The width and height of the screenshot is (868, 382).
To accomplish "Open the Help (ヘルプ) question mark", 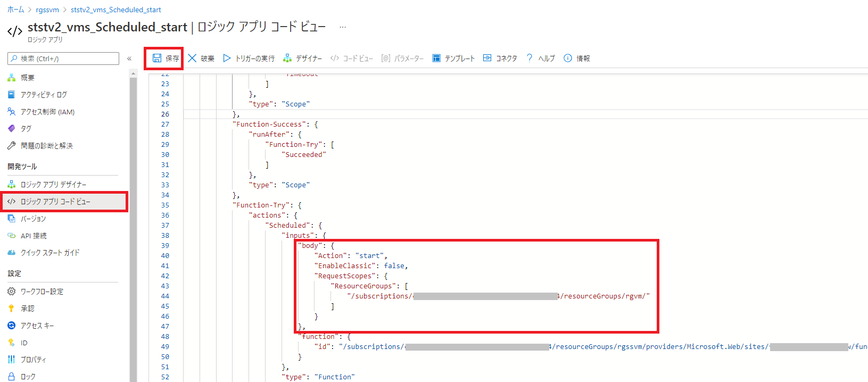I will (530, 58).
